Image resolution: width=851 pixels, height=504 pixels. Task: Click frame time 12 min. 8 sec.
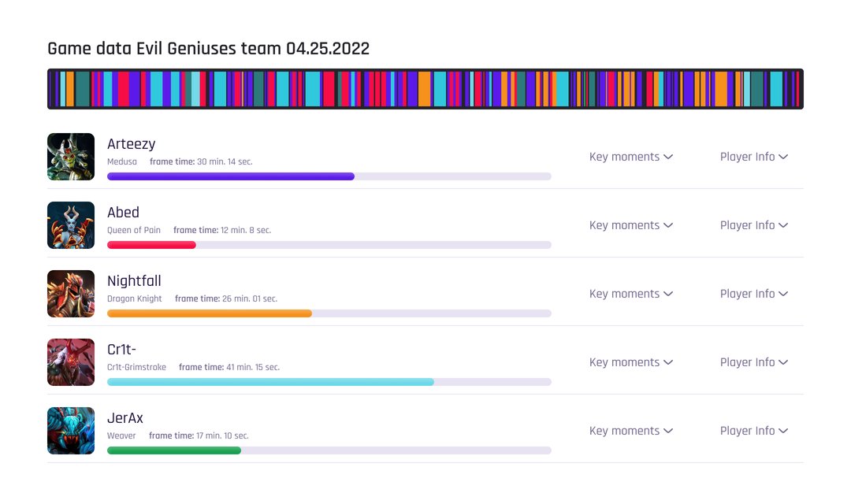pyautogui.click(x=222, y=230)
